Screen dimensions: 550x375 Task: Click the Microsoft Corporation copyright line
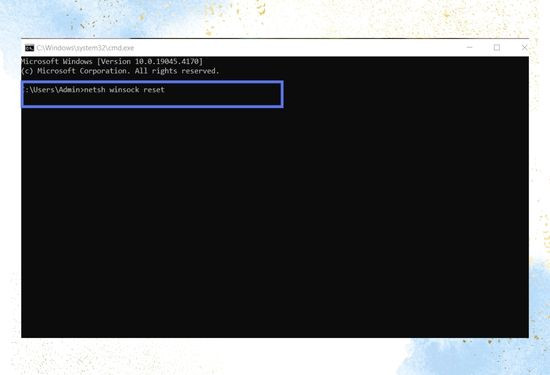tap(120, 71)
